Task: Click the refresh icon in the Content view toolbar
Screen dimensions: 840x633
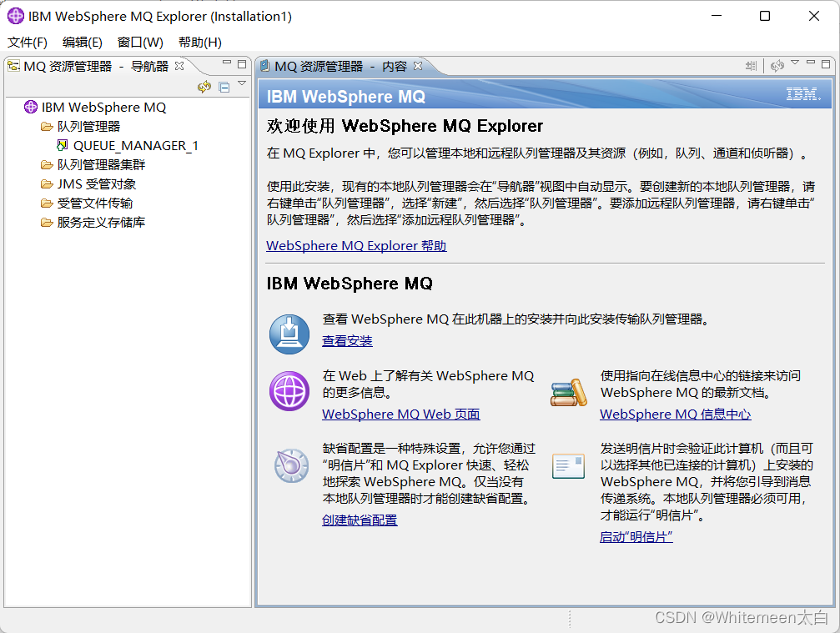Action: coord(777,66)
